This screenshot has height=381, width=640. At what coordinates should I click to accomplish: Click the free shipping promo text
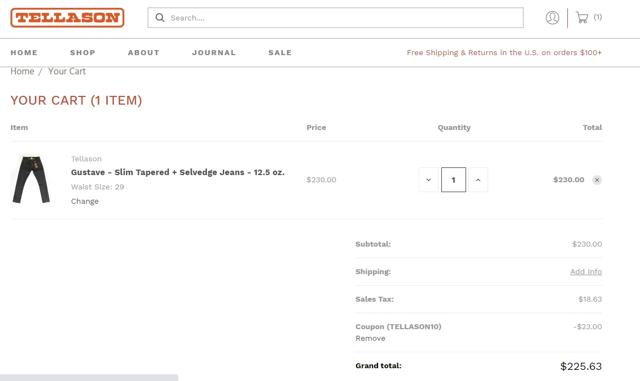[504, 53]
